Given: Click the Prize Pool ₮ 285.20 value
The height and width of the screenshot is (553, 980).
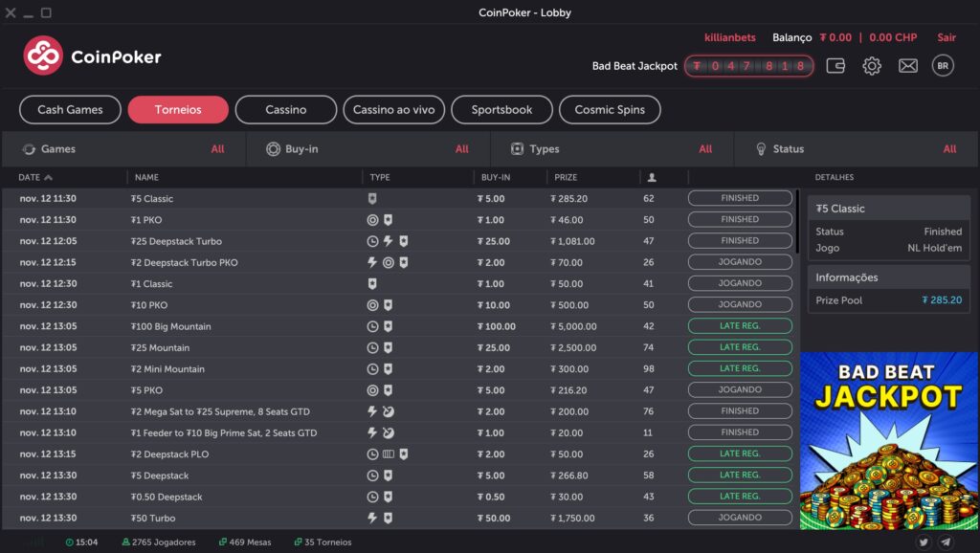Looking at the screenshot, I should point(942,299).
